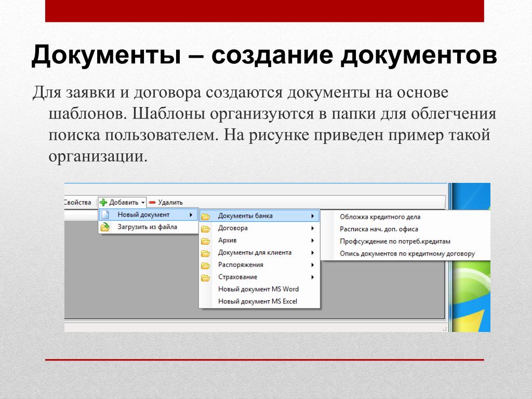Click the Свойства toolbar button

click(78, 203)
